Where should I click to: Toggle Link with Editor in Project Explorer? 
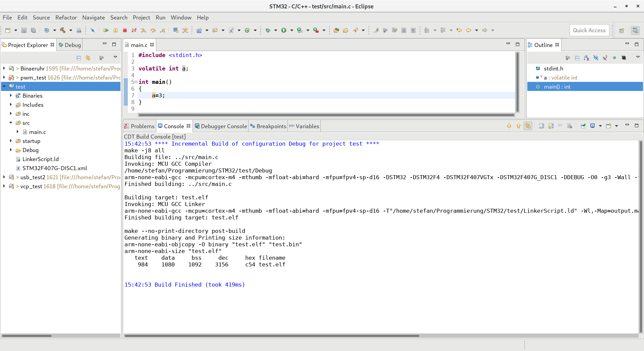pyautogui.click(x=88, y=58)
